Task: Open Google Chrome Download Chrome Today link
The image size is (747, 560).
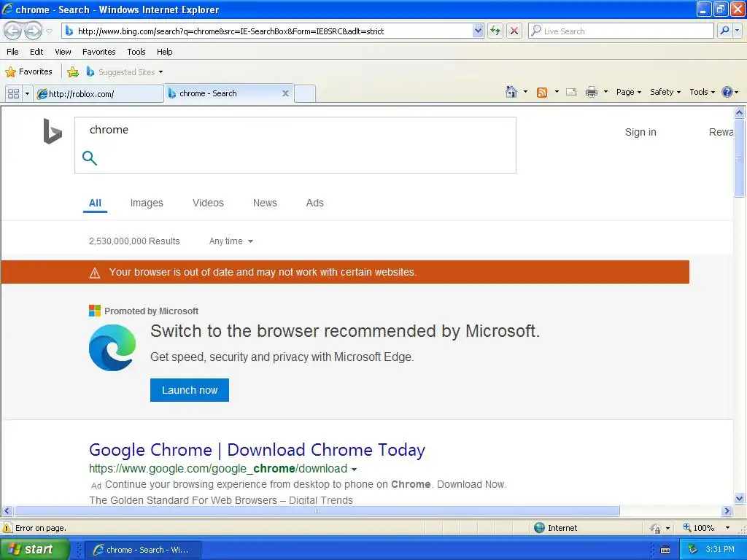Action: point(258,449)
